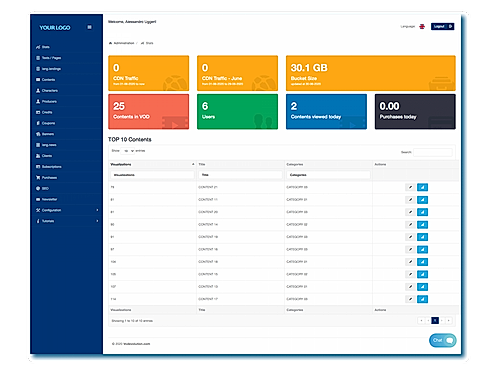Click the pencil edit icon for CONTENT 21
The image size is (491, 368).
click(x=410, y=187)
